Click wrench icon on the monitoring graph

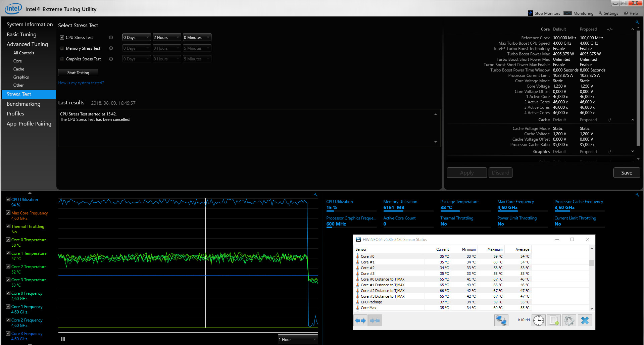[x=315, y=195]
